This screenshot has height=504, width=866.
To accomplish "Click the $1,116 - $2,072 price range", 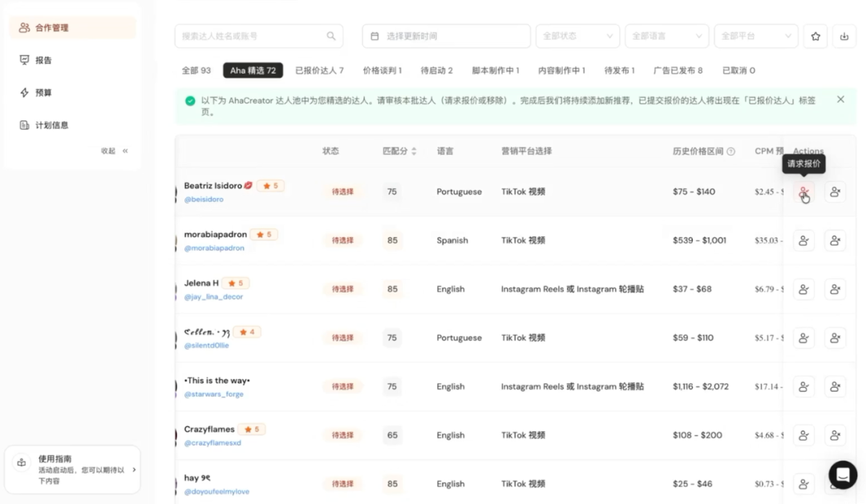I will click(x=700, y=386).
